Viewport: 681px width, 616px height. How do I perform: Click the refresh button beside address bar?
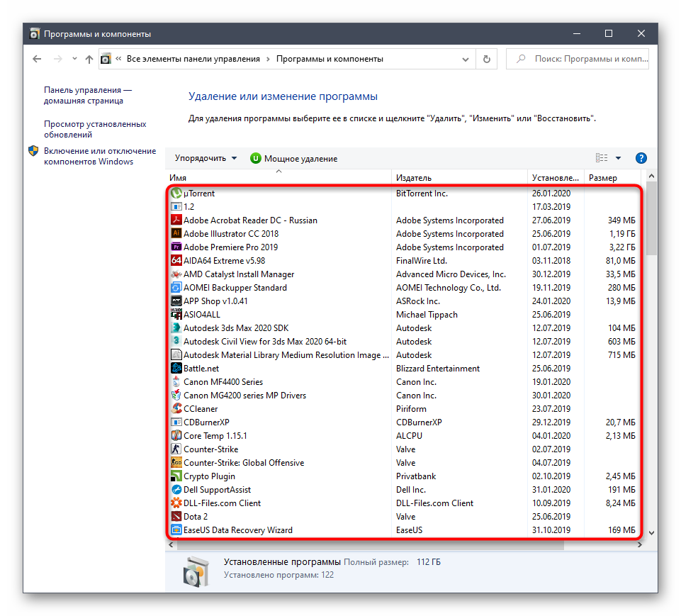point(486,60)
